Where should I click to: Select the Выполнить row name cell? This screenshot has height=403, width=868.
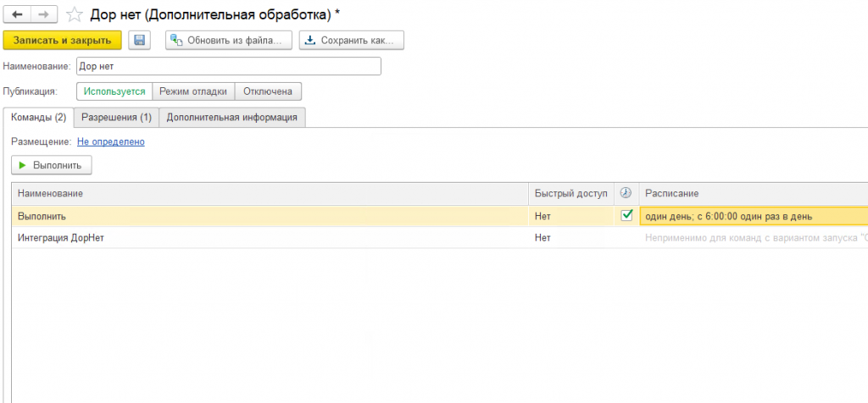tap(270, 216)
